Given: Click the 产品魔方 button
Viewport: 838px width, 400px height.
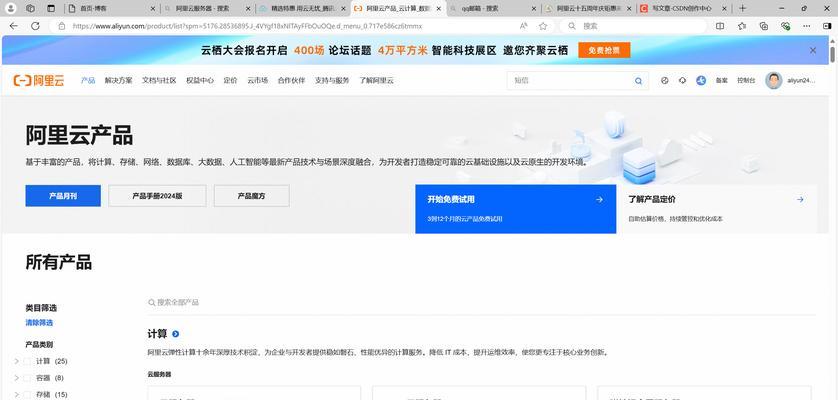Looking at the screenshot, I should point(251,196).
